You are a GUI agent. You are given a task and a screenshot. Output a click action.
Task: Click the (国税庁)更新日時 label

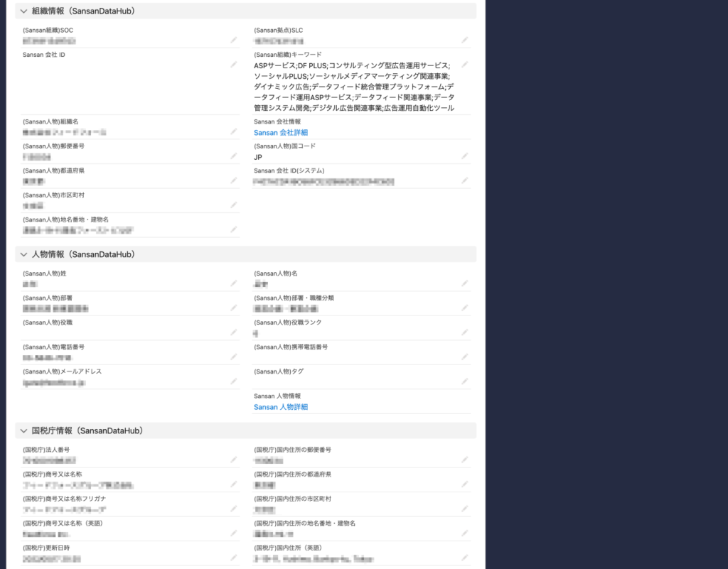tap(46, 548)
